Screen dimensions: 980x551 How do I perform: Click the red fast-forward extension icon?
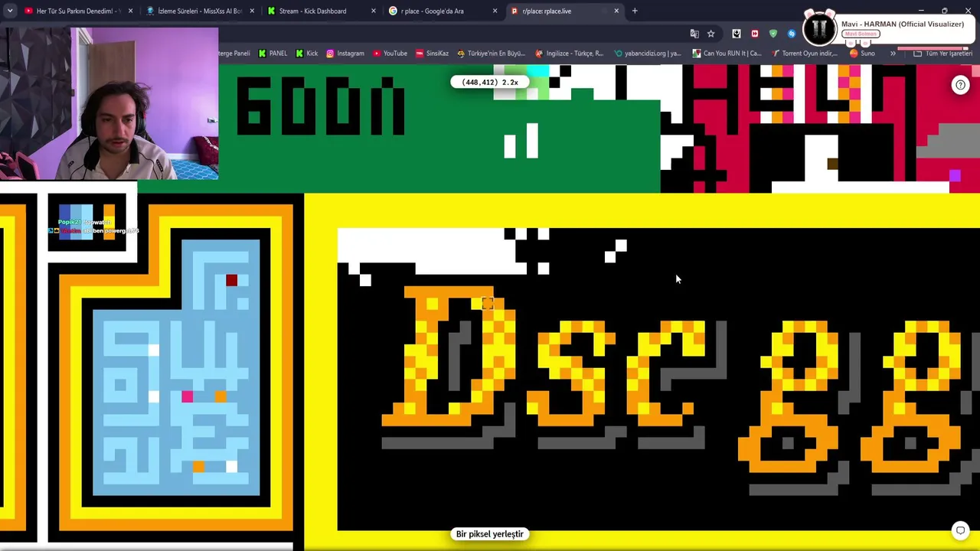click(x=755, y=34)
